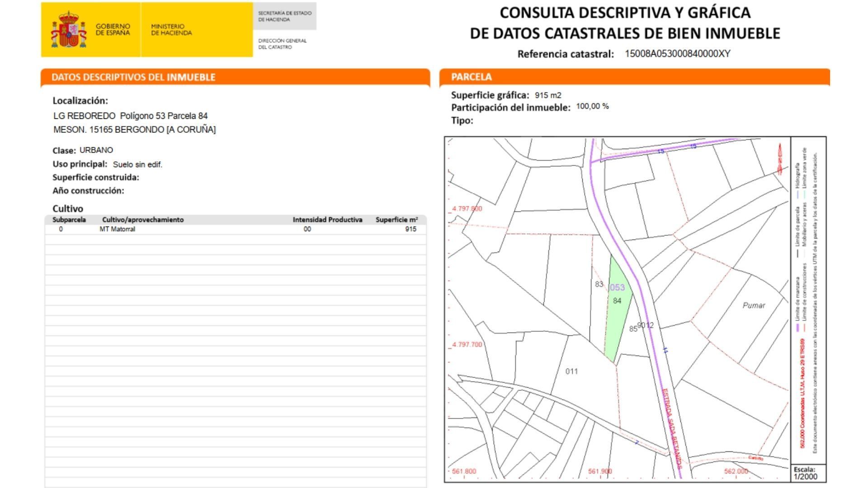Click parcel 85 label on the map
Screen dimensions: 868x488
633,329
